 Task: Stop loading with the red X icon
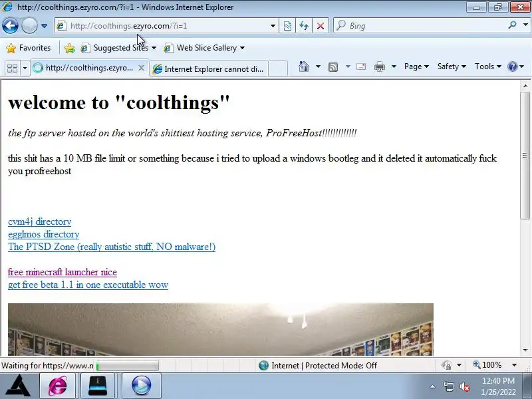(x=320, y=26)
